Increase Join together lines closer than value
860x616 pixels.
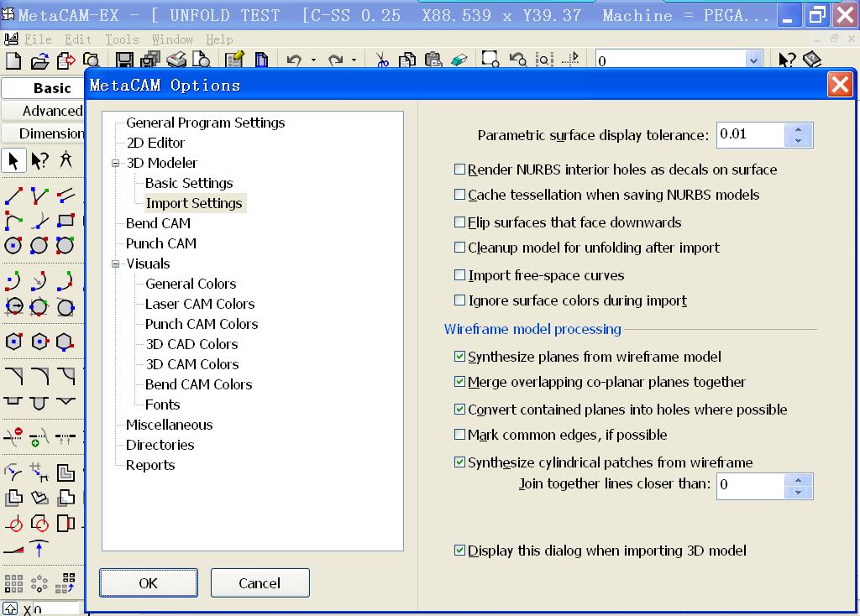click(x=798, y=481)
